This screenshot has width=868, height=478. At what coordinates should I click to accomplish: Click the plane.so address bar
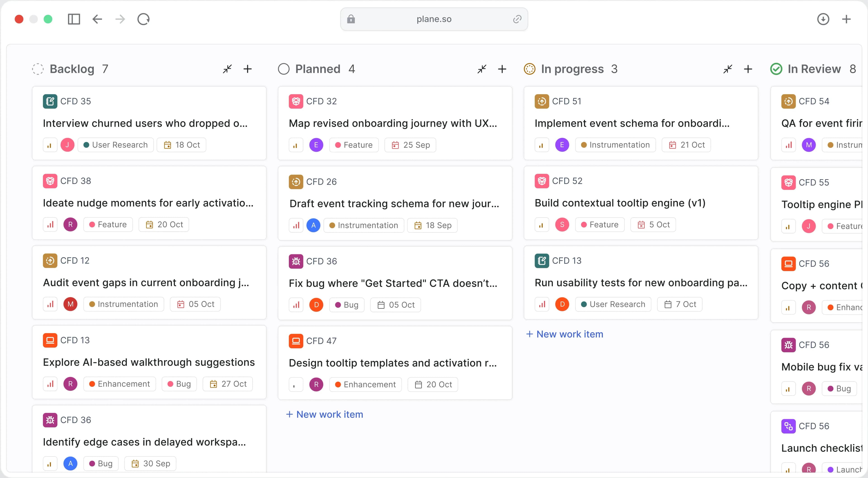tap(434, 19)
